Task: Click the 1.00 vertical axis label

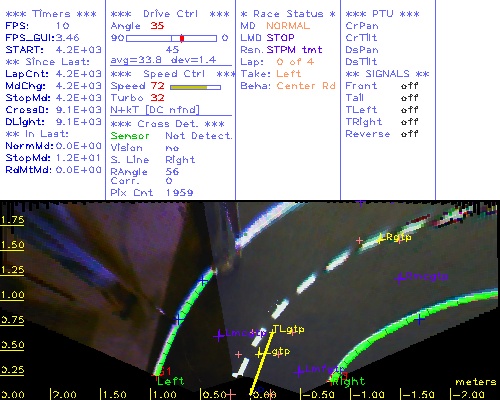Action: tap(13, 295)
